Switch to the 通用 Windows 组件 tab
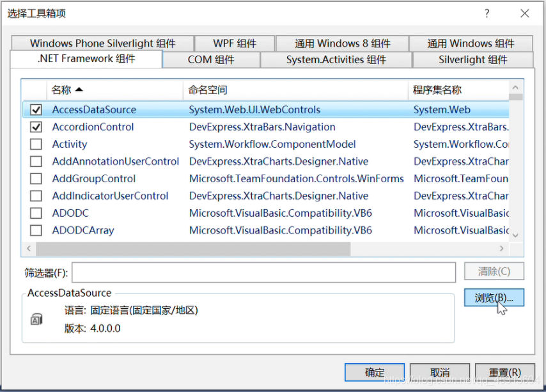This screenshot has width=546, height=392. (471, 43)
